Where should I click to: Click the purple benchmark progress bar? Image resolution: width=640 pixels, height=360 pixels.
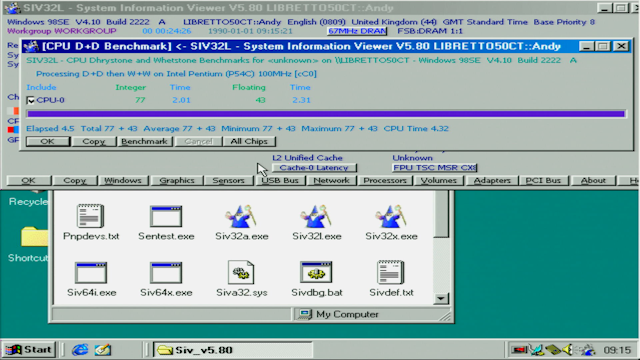click(x=326, y=113)
